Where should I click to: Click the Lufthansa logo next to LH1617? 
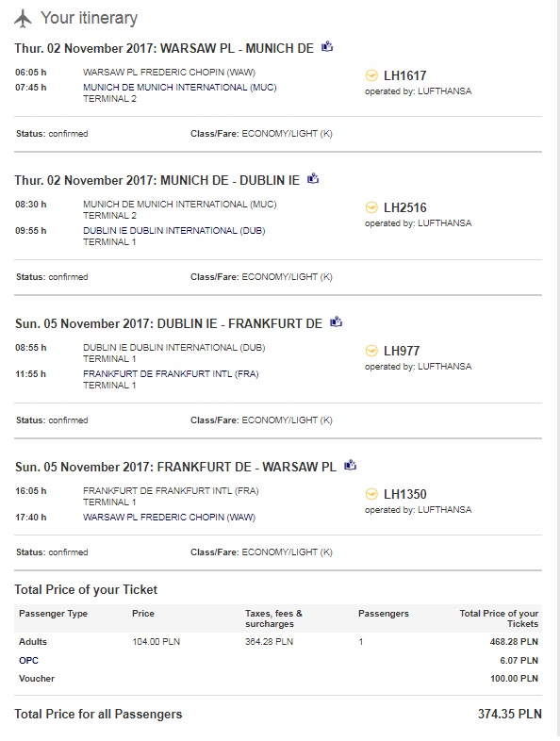point(371,75)
